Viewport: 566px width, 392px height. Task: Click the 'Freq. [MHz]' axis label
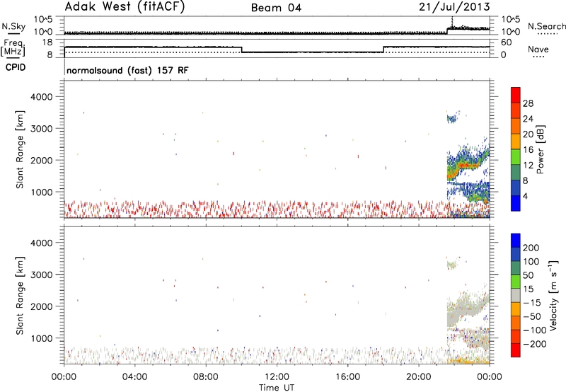[13, 47]
